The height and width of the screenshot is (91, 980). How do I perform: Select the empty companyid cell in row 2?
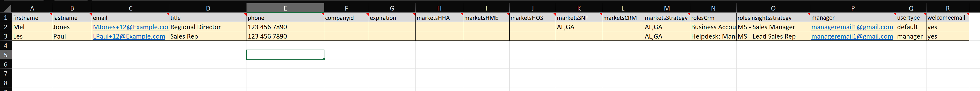(346, 27)
